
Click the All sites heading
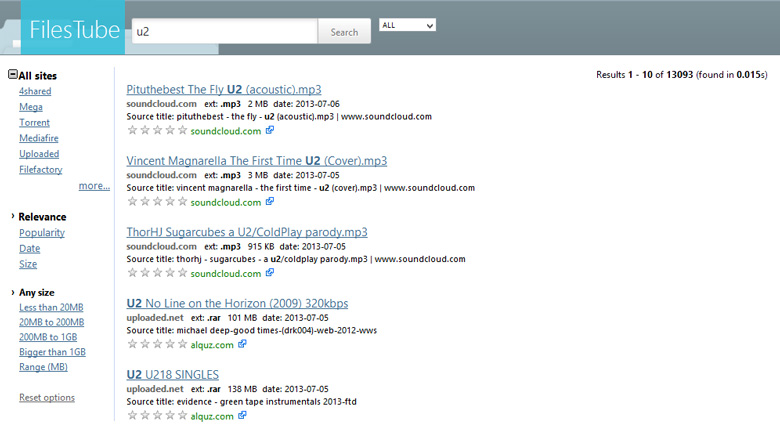pyautogui.click(x=37, y=76)
